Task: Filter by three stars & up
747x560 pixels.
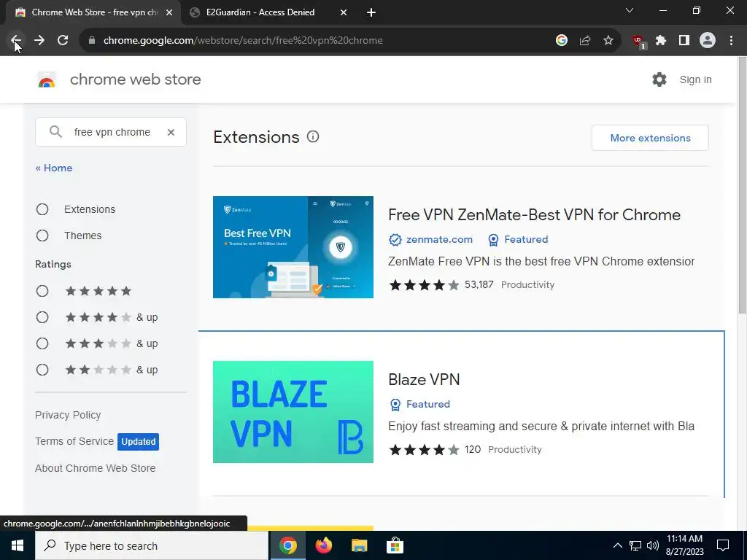Action: coord(42,343)
